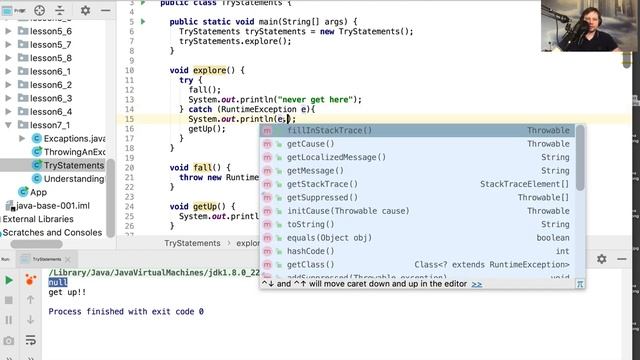Expand the lesson5_8 folder
This screenshot has width=640, height=360.
[x=8, y=58]
